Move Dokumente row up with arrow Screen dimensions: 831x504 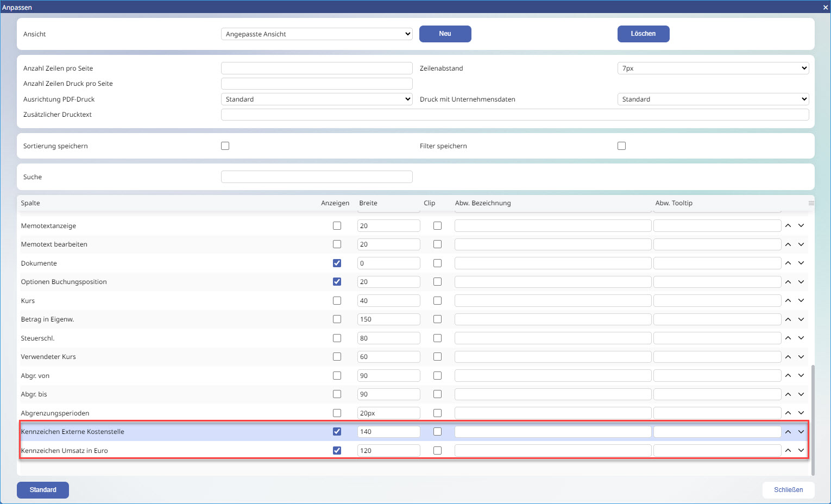click(x=788, y=263)
